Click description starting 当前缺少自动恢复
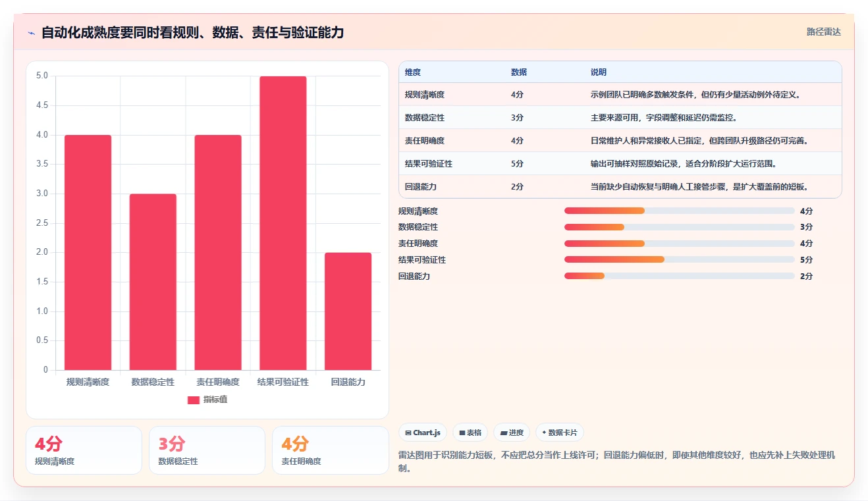The image size is (868, 501). 699,187
